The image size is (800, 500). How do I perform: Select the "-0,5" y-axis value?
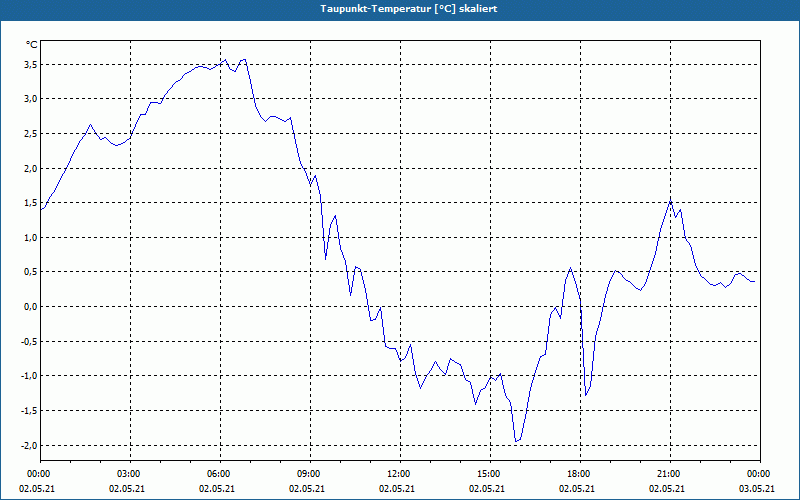(29, 341)
